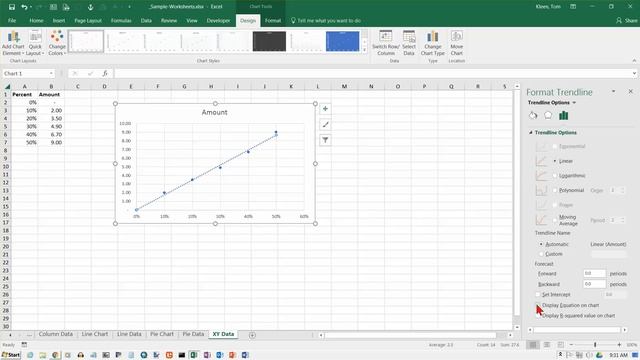Image resolution: width=640 pixels, height=360 pixels.
Task: Open the Line Chart sheet tab
Action: pos(95,334)
